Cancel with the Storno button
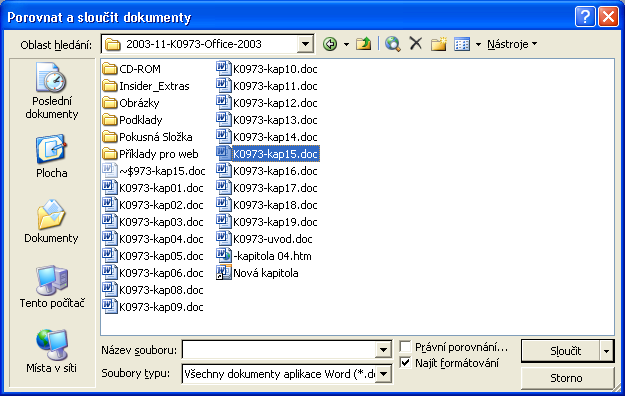The height and width of the screenshot is (396, 625). click(x=567, y=378)
